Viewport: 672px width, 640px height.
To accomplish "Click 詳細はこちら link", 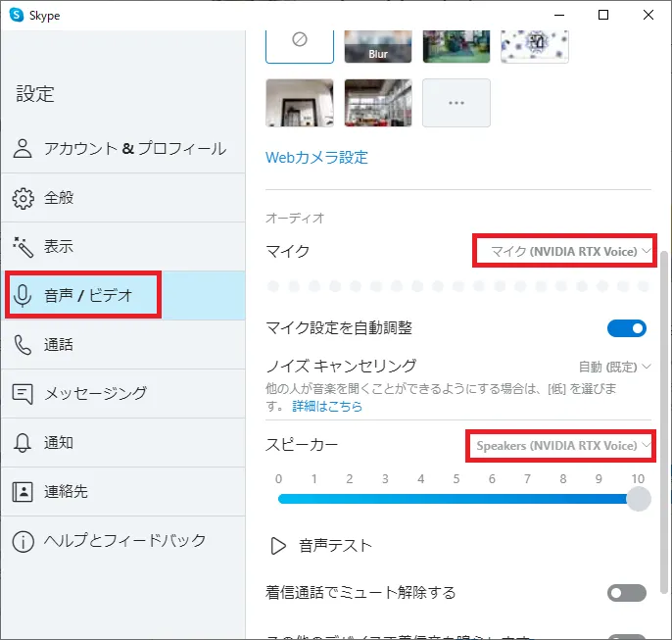I will 327,406.
